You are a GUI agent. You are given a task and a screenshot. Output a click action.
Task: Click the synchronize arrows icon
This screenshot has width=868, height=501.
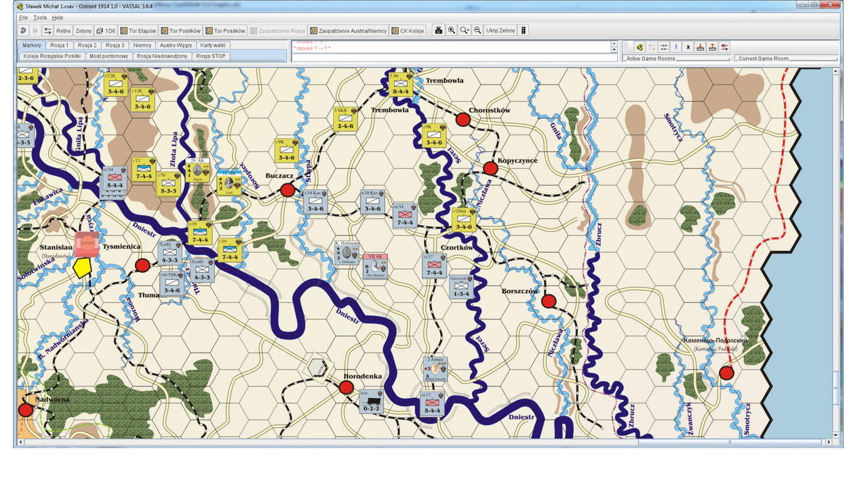pos(664,47)
